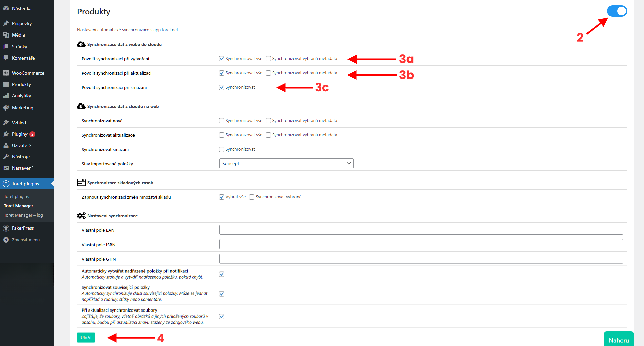
Task: Click the Vzhled brush icon
Action: 6,123
